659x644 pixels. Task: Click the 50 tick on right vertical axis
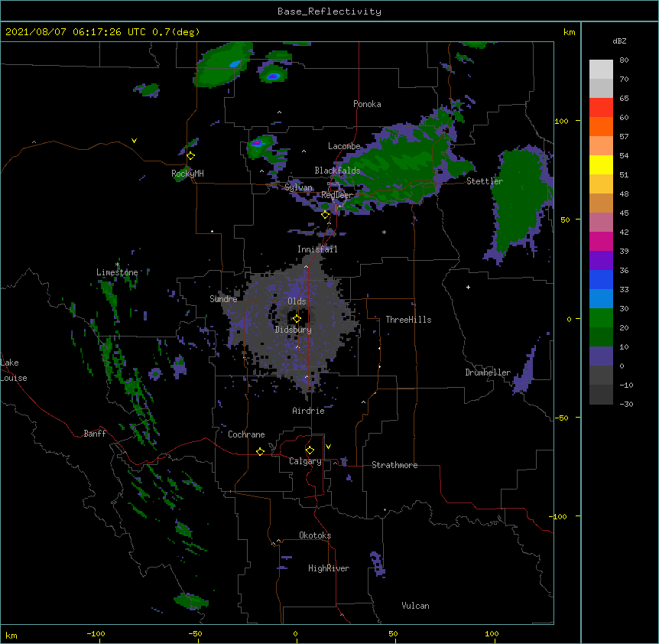coord(565,220)
